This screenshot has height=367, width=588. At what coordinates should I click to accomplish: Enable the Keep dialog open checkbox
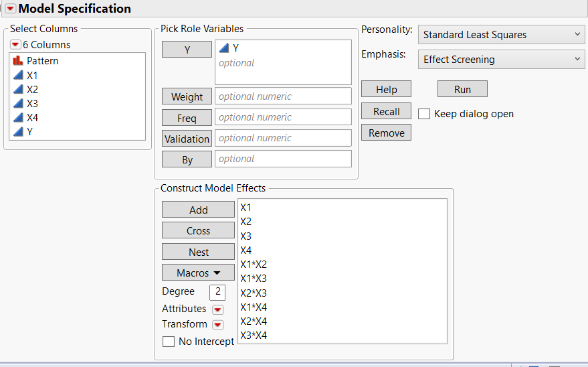[x=424, y=114]
